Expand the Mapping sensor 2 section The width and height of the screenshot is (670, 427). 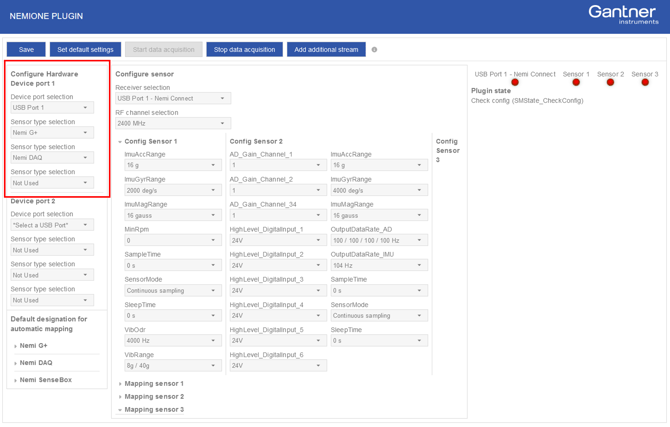[x=151, y=397]
